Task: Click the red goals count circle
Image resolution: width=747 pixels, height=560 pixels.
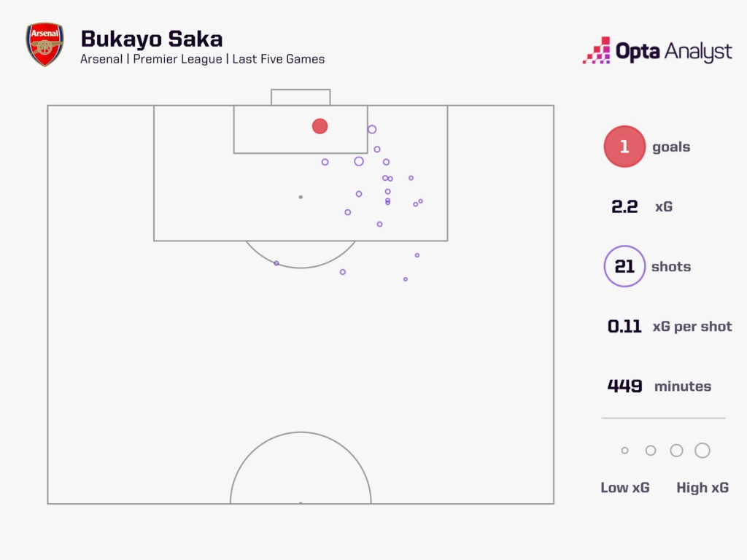Action: tap(624, 147)
